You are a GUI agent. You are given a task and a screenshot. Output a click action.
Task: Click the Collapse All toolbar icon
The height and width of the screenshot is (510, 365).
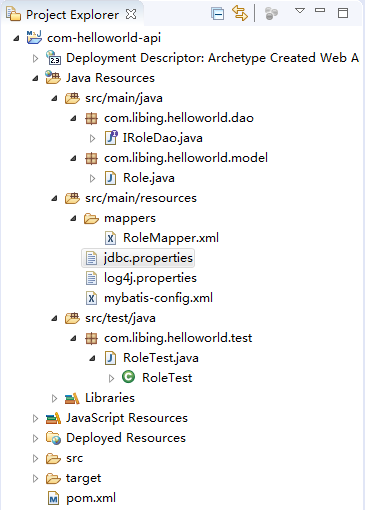click(217, 14)
